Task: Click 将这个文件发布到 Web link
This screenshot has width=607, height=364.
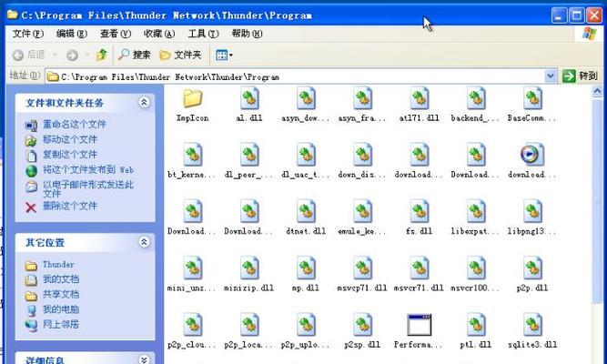Action: 88,169
